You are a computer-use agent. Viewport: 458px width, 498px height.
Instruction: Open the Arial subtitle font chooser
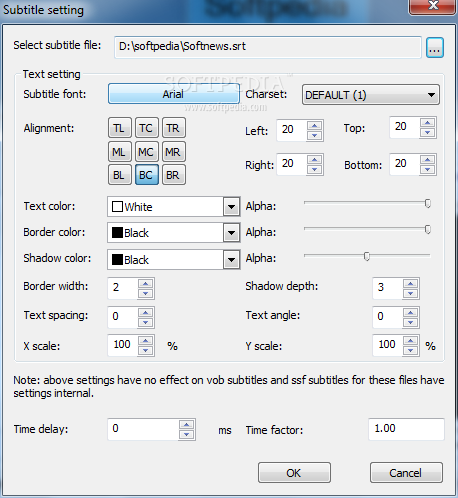click(174, 94)
